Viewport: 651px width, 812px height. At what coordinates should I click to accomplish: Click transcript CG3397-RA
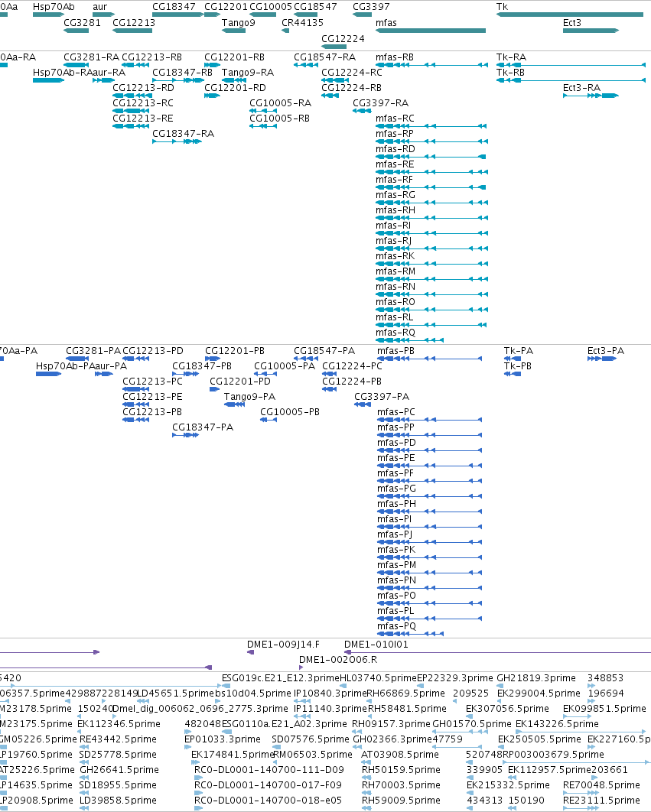(380, 103)
